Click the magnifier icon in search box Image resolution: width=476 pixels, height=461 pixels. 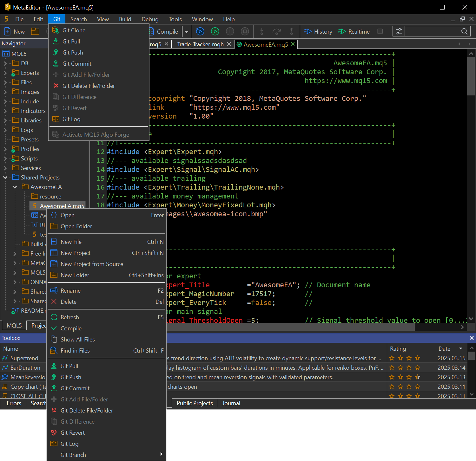tap(464, 31)
